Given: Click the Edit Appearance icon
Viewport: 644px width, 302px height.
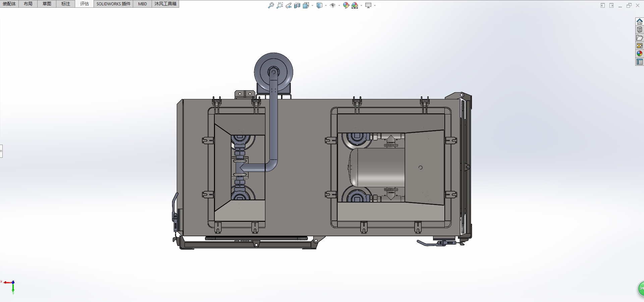Looking at the screenshot, I should pos(346,5).
